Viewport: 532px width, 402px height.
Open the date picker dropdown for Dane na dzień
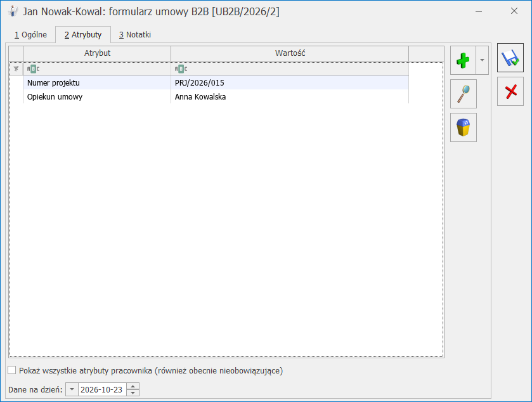pyautogui.click(x=72, y=389)
